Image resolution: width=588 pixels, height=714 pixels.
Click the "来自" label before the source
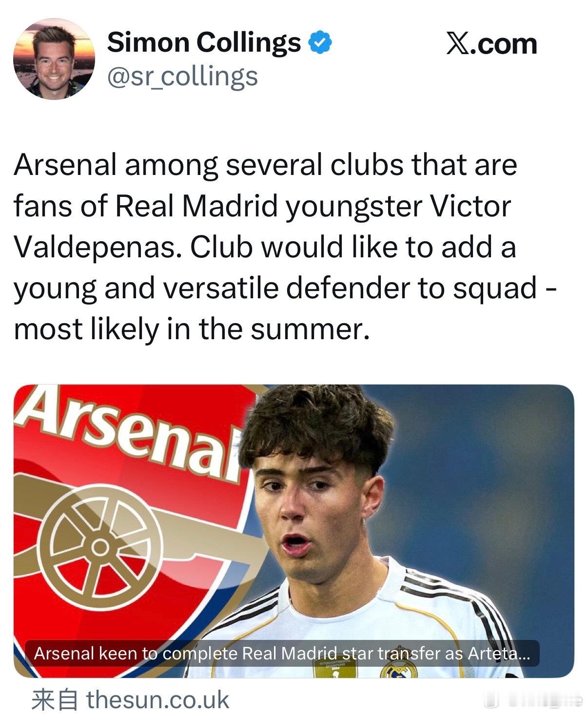(x=54, y=700)
